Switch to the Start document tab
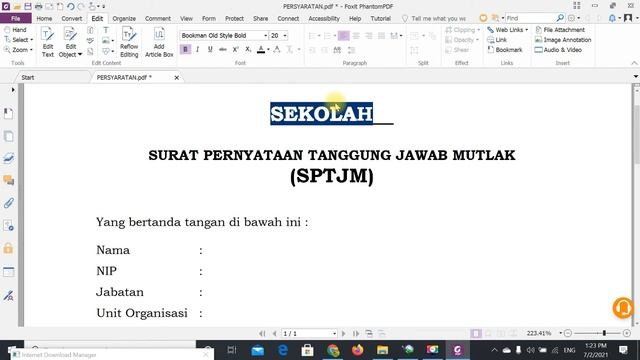Image resolution: width=640 pixels, height=360 pixels. 28,77
